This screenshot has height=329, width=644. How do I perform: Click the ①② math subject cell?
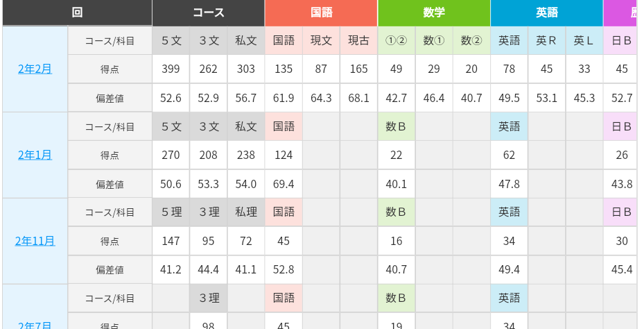[397, 41]
